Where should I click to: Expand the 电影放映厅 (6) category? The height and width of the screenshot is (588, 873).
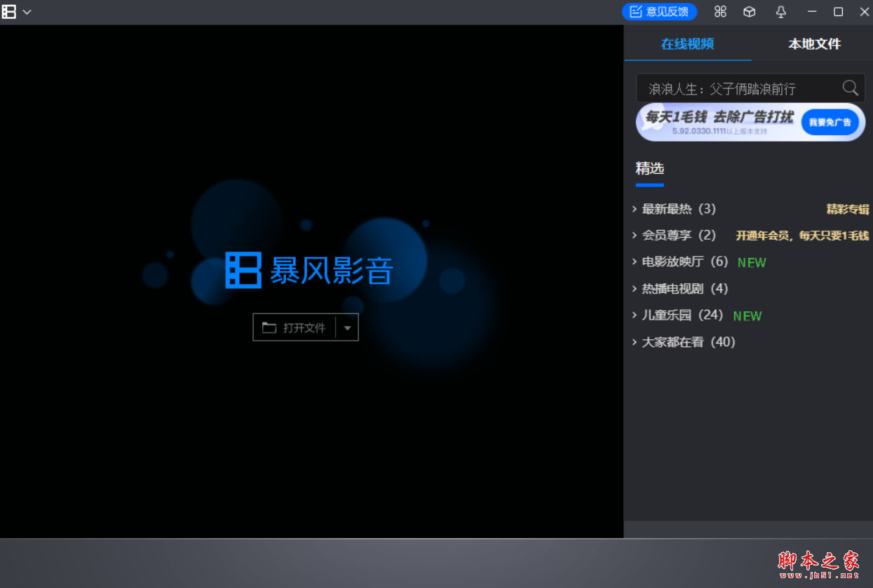point(679,261)
